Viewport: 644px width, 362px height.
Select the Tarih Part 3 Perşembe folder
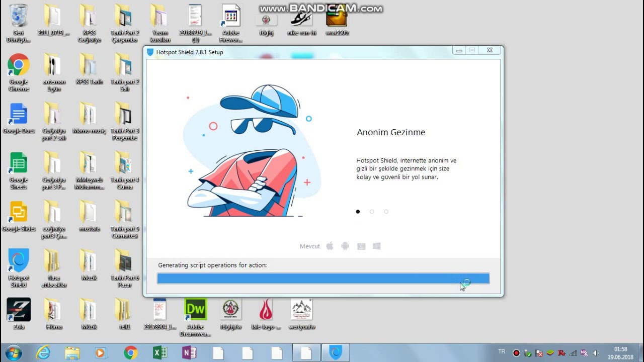coord(124,122)
